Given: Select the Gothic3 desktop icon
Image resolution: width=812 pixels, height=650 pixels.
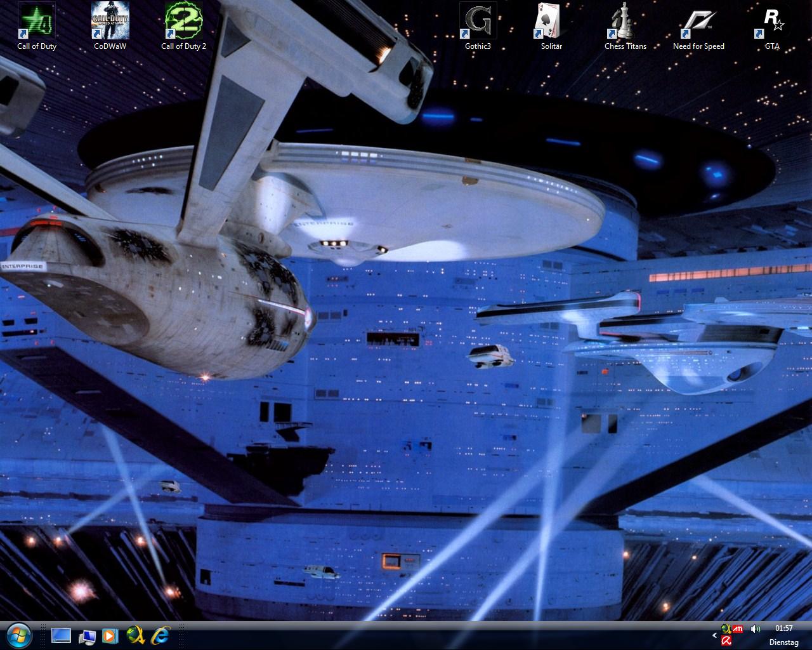Looking at the screenshot, I should pos(478,21).
